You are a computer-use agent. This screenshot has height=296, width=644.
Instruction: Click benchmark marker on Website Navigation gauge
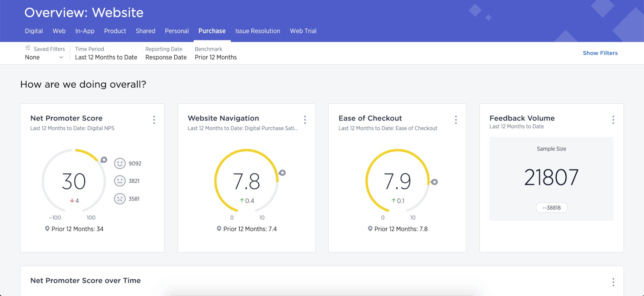tap(282, 173)
